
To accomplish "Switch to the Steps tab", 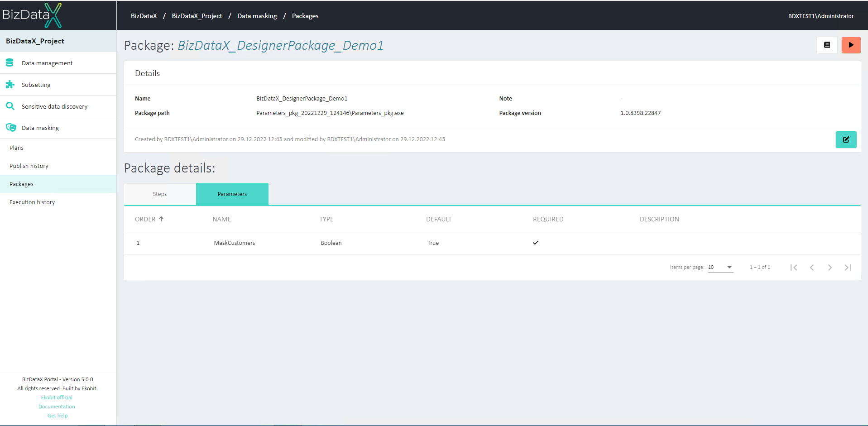I will point(160,194).
